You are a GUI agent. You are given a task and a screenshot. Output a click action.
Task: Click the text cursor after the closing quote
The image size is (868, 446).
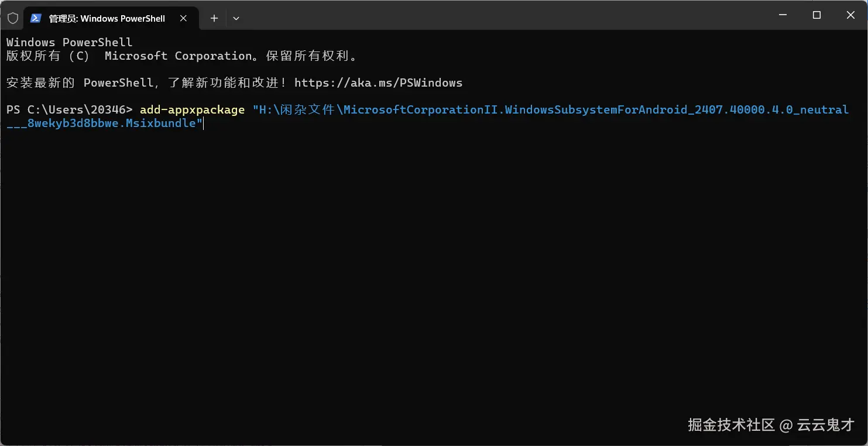204,123
